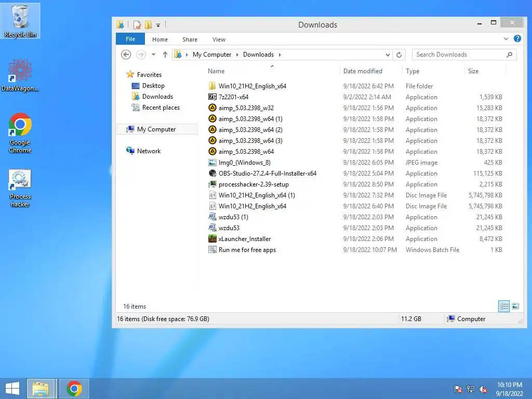Expand the ribbon chevron
The image size is (532, 399).
[506, 38]
